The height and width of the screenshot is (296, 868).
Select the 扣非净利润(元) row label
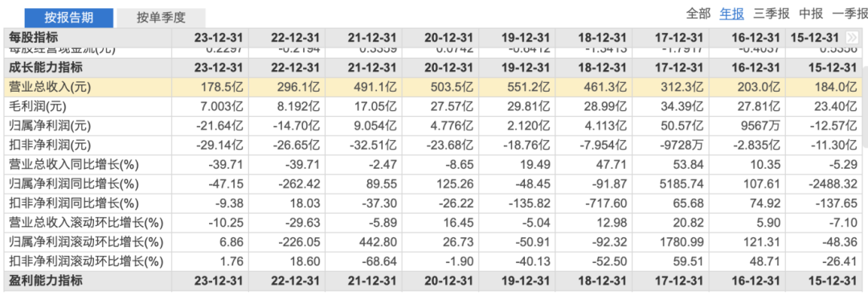pyautogui.click(x=51, y=146)
